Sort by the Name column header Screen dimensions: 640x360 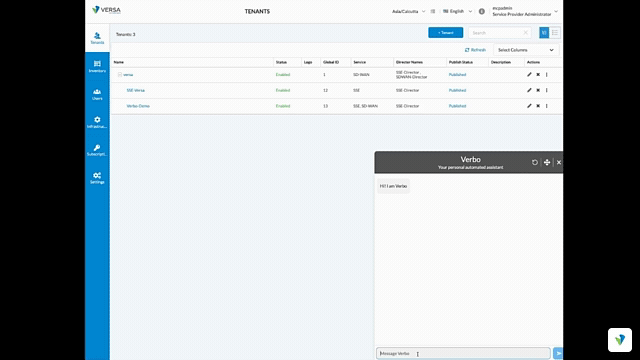click(x=119, y=62)
